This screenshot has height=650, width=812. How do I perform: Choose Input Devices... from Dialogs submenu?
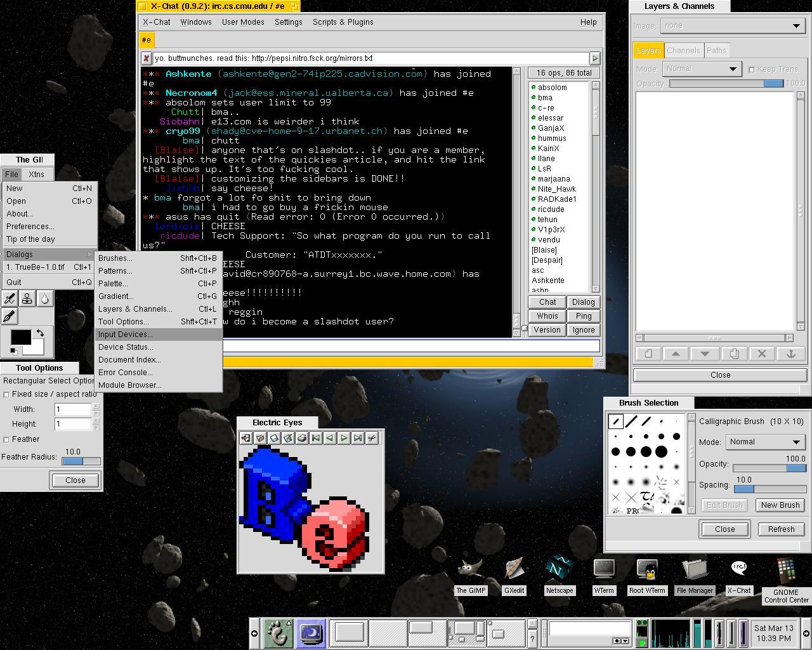[x=159, y=335]
